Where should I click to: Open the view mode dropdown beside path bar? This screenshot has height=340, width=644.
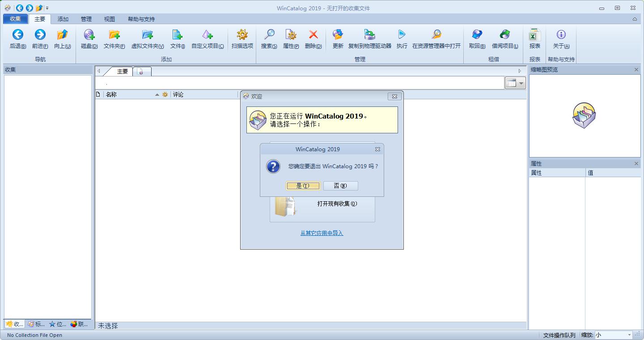pos(515,83)
